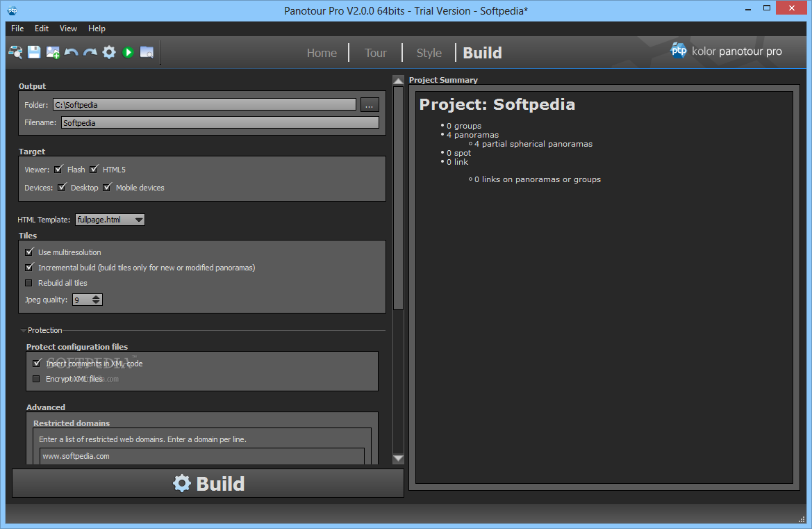The width and height of the screenshot is (812, 529).
Task: Uncheck Insert comments in XML code
Action: 37,363
